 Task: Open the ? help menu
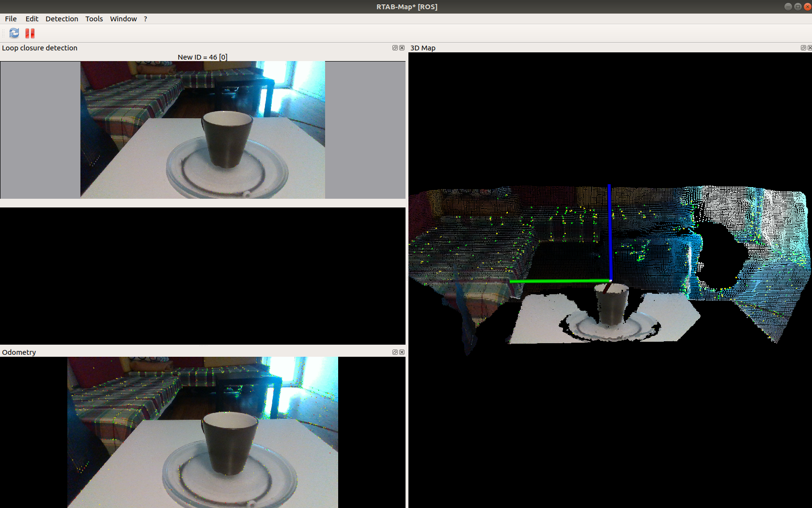click(145, 19)
